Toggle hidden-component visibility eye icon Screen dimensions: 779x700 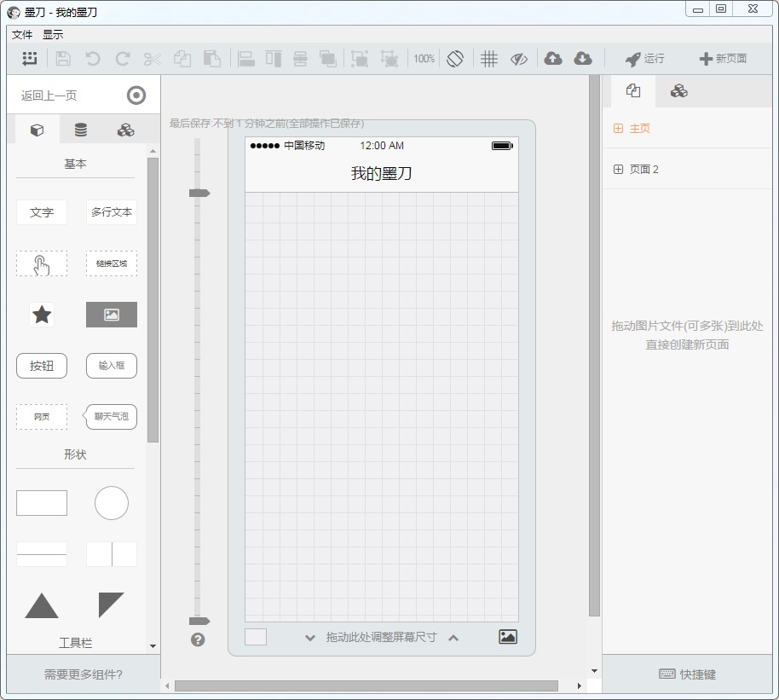(519, 59)
